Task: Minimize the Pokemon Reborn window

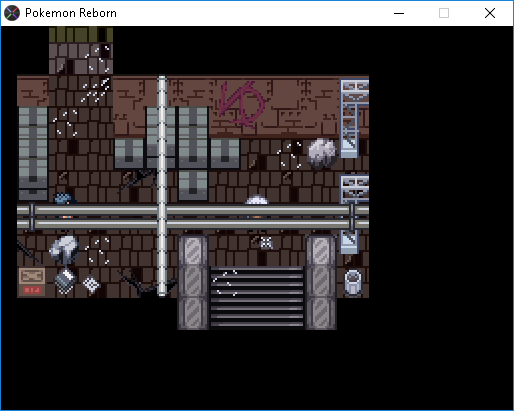Action: [x=399, y=13]
